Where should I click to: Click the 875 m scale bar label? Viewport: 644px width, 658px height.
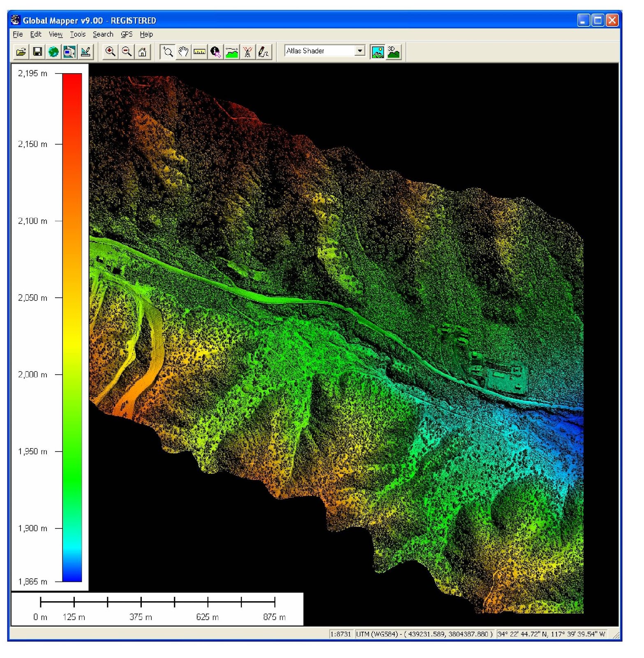point(275,617)
